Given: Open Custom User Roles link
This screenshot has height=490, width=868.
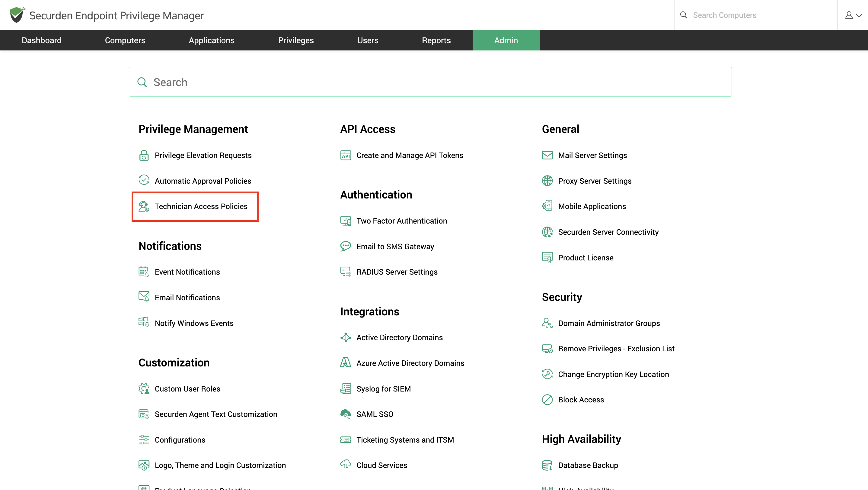Looking at the screenshot, I should [x=187, y=388].
